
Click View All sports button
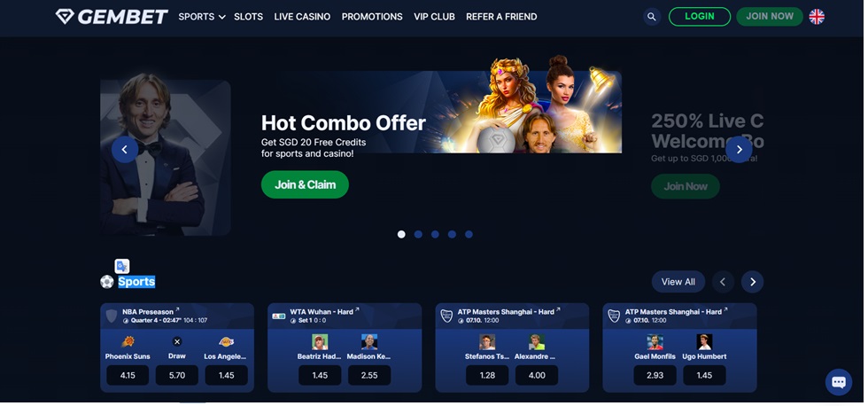pyautogui.click(x=678, y=282)
